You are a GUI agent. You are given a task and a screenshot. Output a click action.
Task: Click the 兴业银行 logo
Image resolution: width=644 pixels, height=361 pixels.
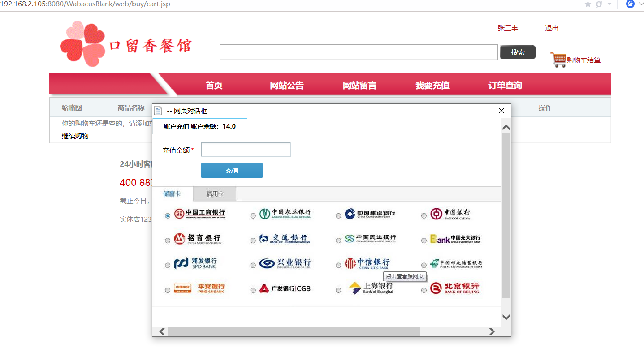(x=285, y=263)
